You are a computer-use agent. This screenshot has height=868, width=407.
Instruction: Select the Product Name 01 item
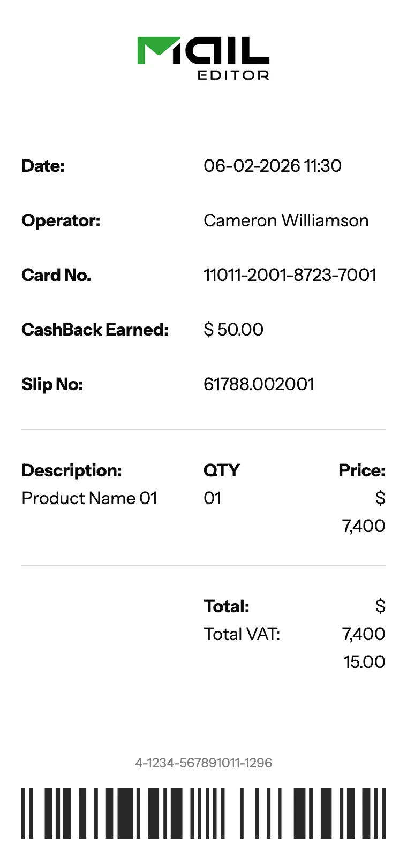point(89,498)
